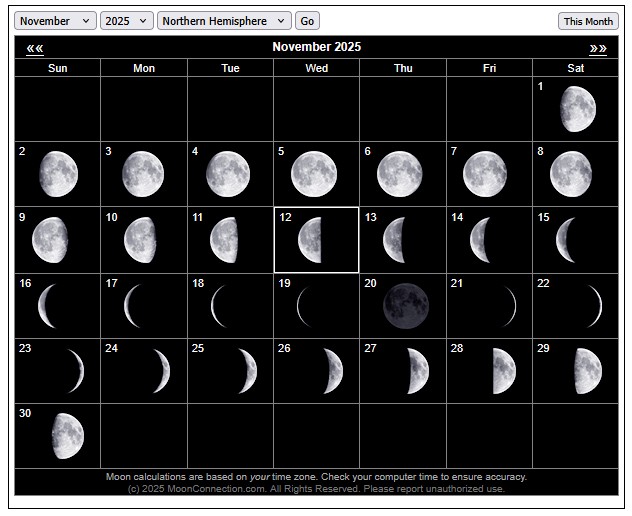
Task: Select the full moon icon on November 5
Action: [x=314, y=174]
